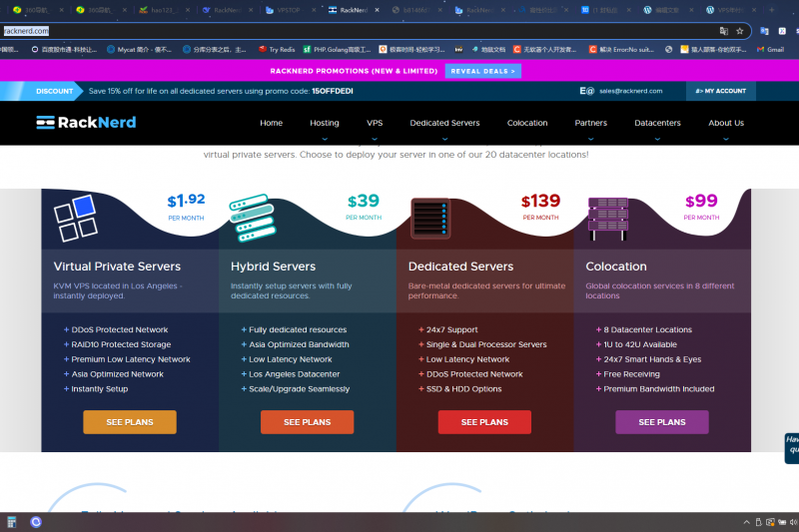Switch to the VPSTOP browser tab
The height and width of the screenshot is (532, 799).
click(x=290, y=10)
